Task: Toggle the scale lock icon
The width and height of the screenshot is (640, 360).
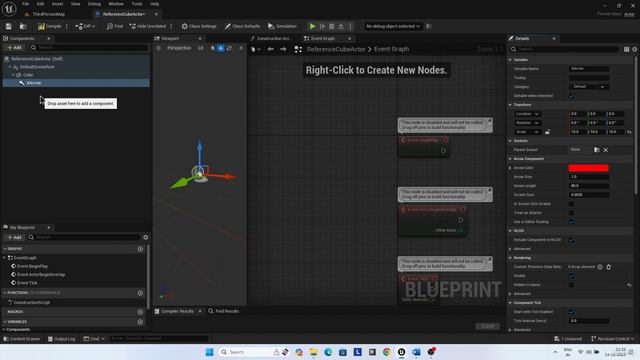Action: click(547, 132)
